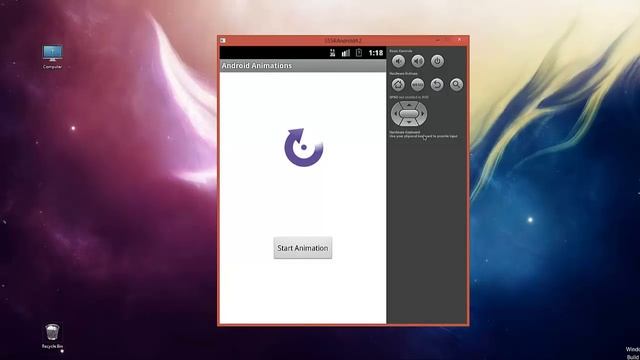The width and height of the screenshot is (640, 360).
Task: Push the DPAD up arrow
Action: pyautogui.click(x=409, y=105)
